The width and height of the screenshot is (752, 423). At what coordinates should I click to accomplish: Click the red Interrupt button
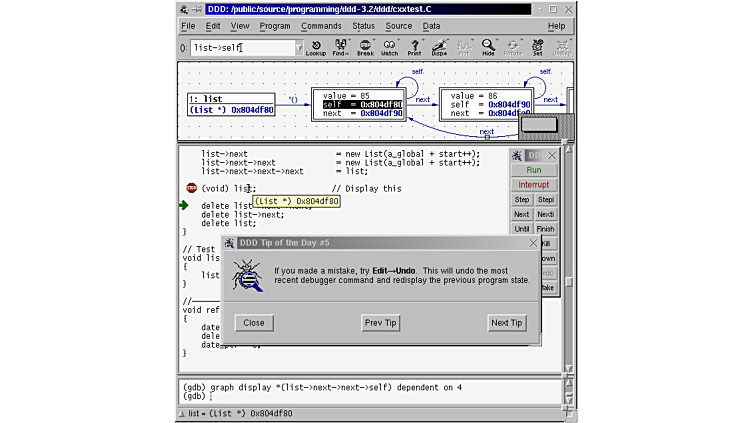tap(534, 185)
